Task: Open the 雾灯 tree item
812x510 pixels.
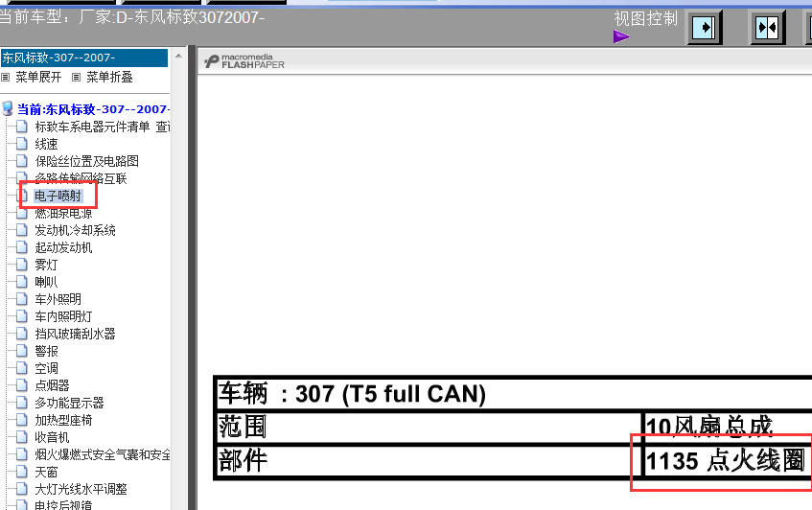Action: pos(46,265)
